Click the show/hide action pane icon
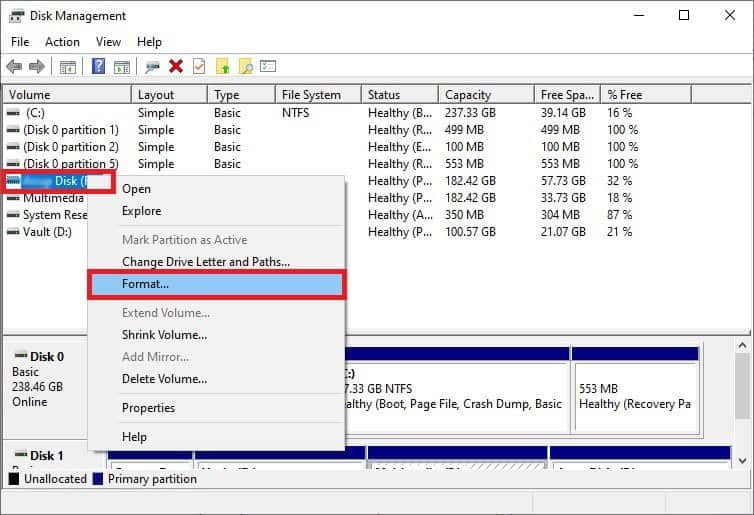 tap(122, 67)
